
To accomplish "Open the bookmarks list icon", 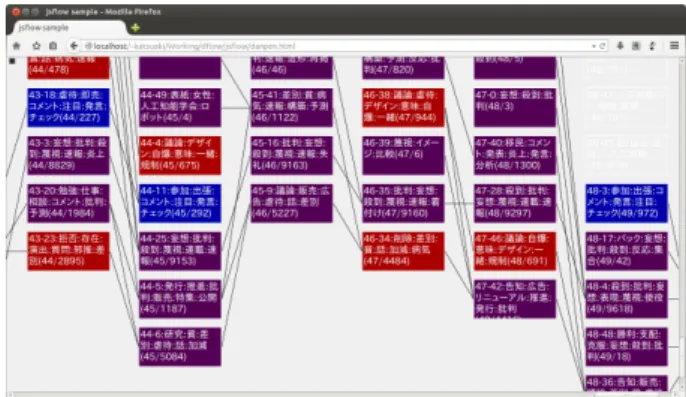I will (53, 46).
